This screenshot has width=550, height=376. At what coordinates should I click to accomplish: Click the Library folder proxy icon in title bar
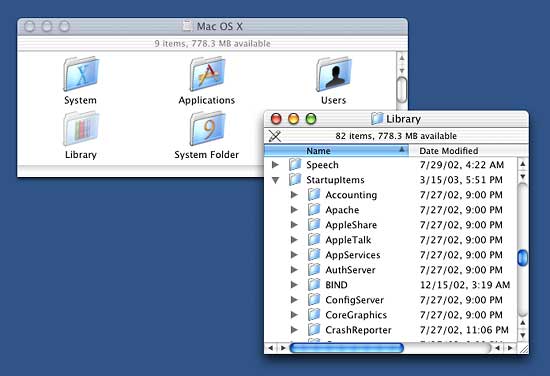coord(377,119)
